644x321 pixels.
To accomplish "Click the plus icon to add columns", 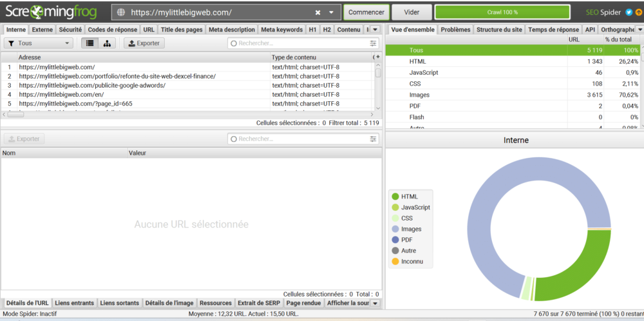I will tap(378, 57).
